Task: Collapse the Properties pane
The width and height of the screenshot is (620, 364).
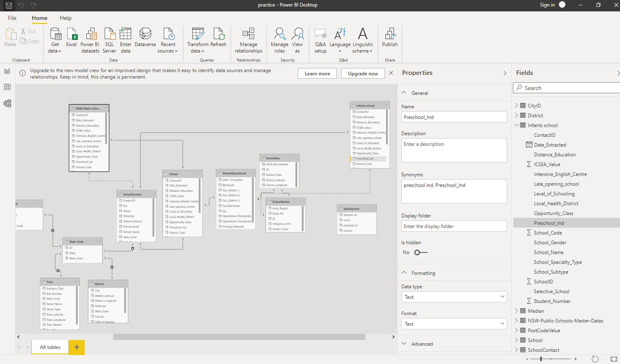Action: (x=505, y=73)
